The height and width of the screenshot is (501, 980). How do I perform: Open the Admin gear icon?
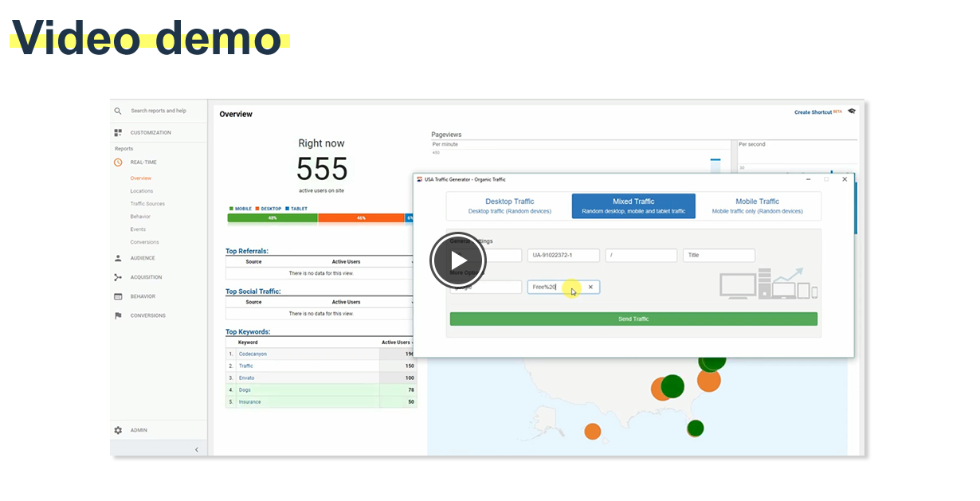(x=118, y=430)
